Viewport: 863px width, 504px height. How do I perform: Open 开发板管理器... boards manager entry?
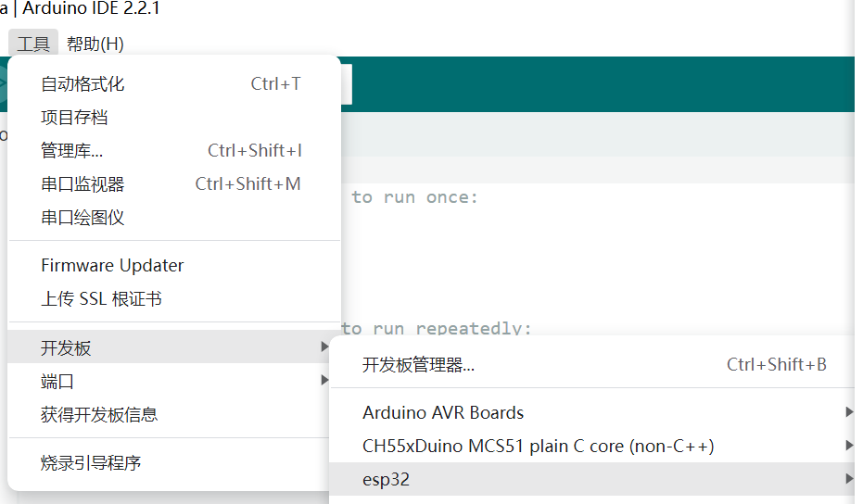coord(594,364)
